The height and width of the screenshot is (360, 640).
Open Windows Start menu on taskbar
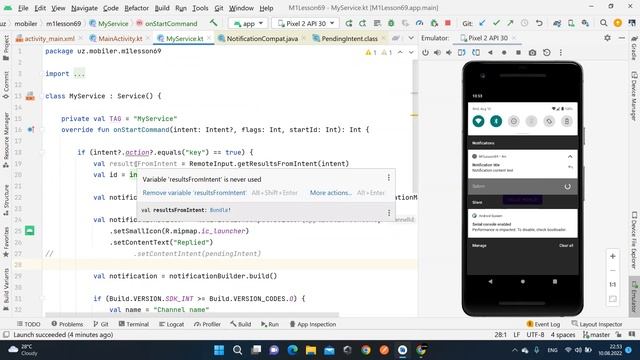219,350
